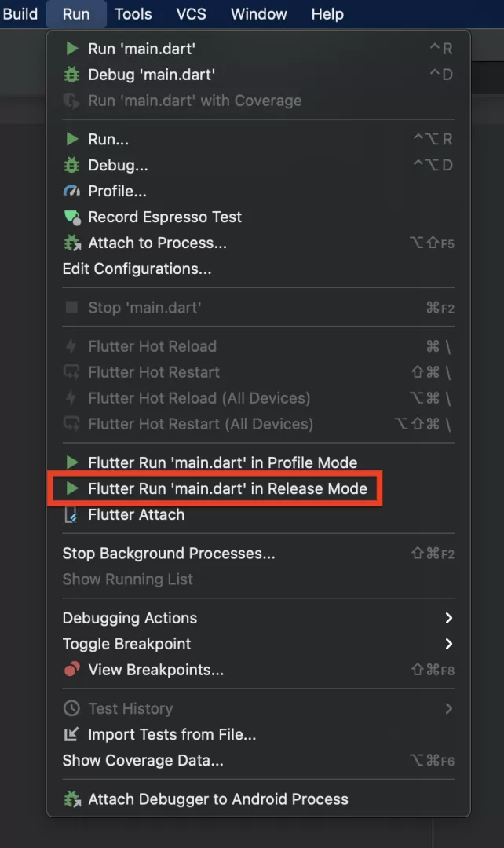
Task: Select the Flutter Attach icon
Action: coord(71,514)
